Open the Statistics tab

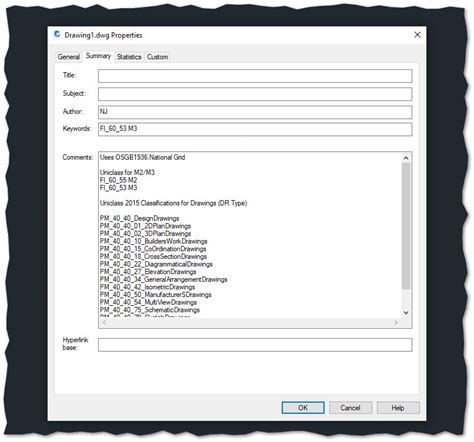click(129, 57)
